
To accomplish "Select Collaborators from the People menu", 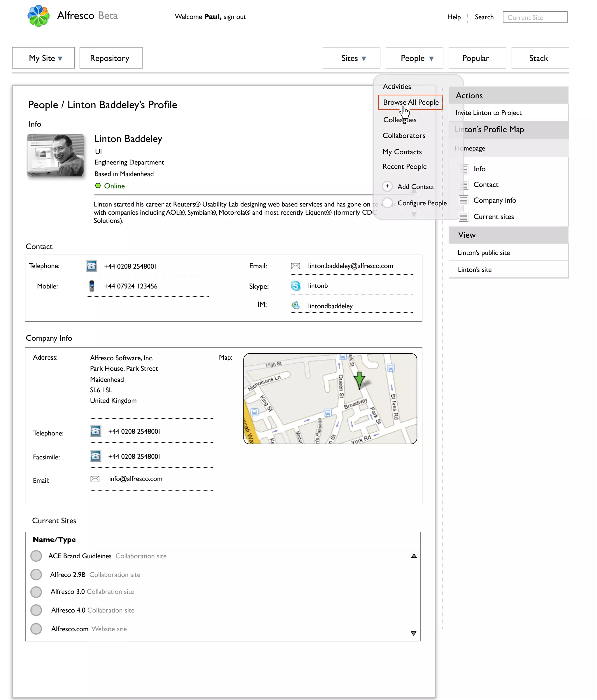I will [404, 136].
